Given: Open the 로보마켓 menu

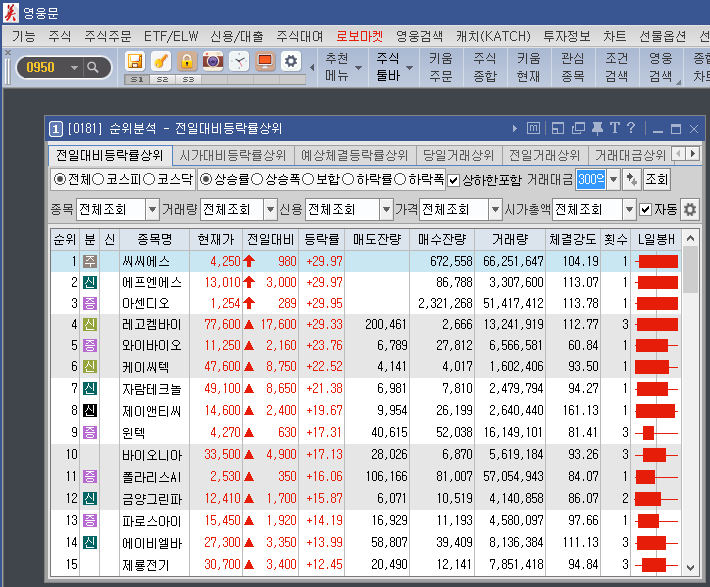Looking at the screenshot, I should (x=360, y=36).
